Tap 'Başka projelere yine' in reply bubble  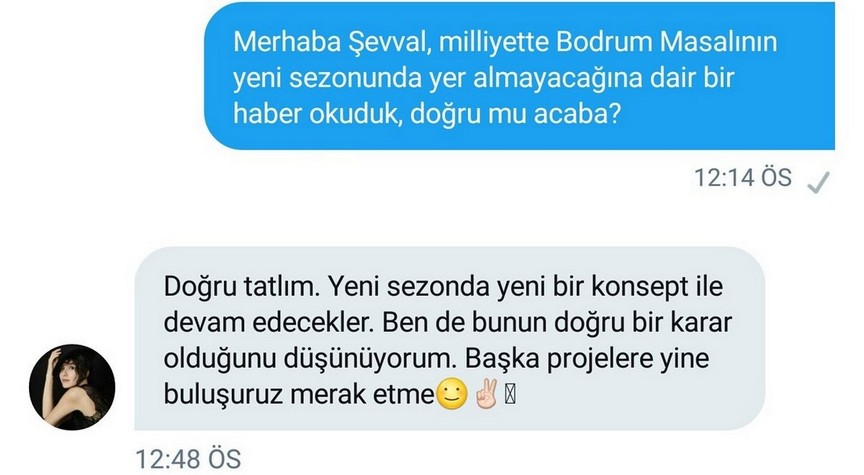tap(587, 359)
